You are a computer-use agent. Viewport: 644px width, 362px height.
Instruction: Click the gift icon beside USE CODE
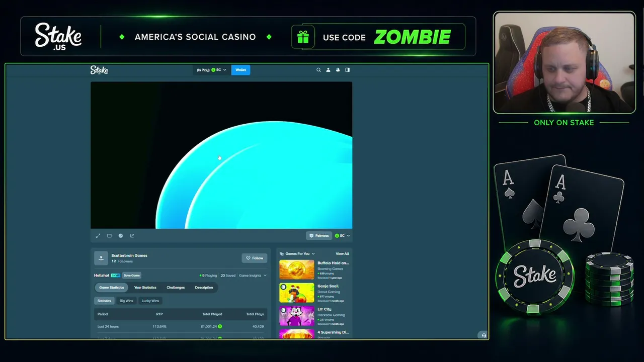[303, 37]
